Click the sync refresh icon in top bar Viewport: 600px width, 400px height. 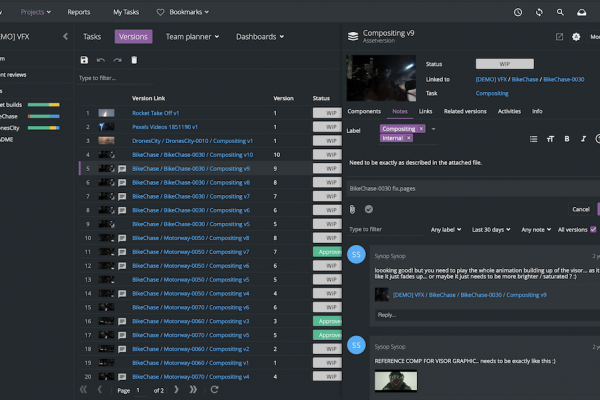pyautogui.click(x=539, y=12)
